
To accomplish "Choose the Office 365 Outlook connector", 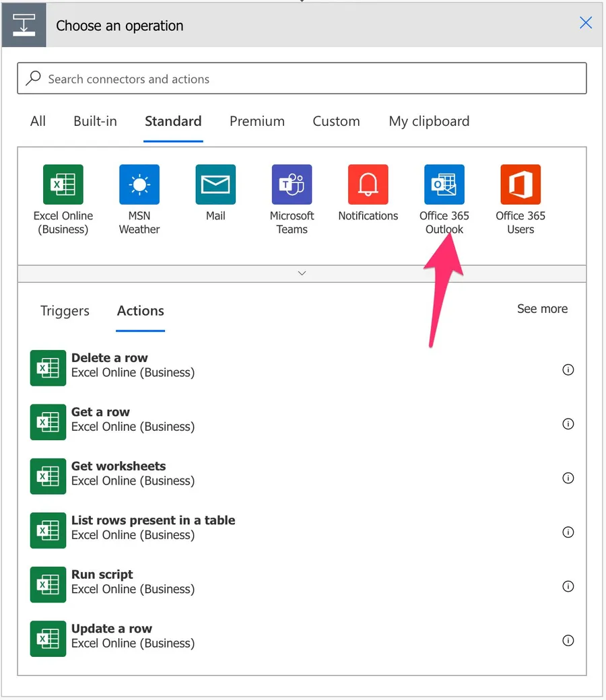I will [x=444, y=184].
